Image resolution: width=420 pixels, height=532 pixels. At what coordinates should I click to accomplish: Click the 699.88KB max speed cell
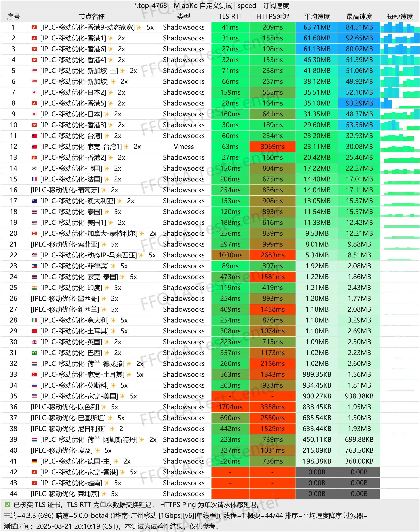tap(359, 440)
